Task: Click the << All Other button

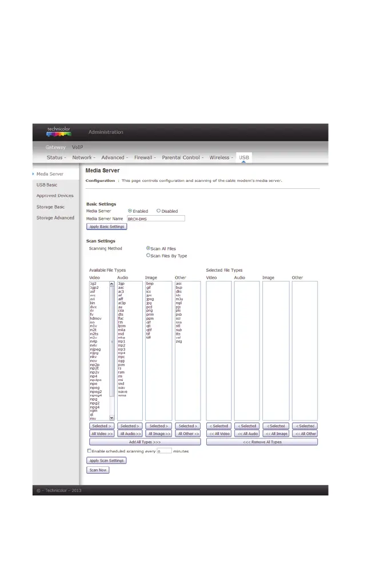Action: click(305, 434)
